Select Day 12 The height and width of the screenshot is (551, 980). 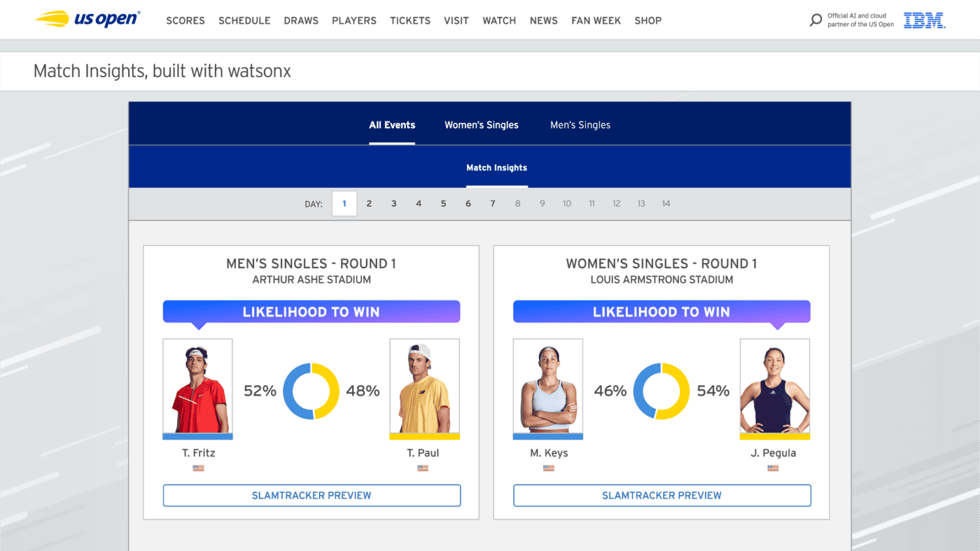(617, 204)
